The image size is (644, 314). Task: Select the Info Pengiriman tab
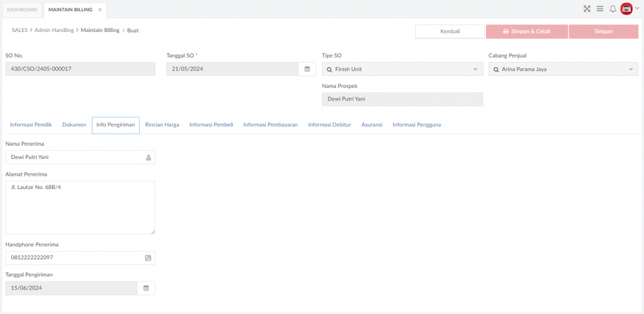(116, 125)
